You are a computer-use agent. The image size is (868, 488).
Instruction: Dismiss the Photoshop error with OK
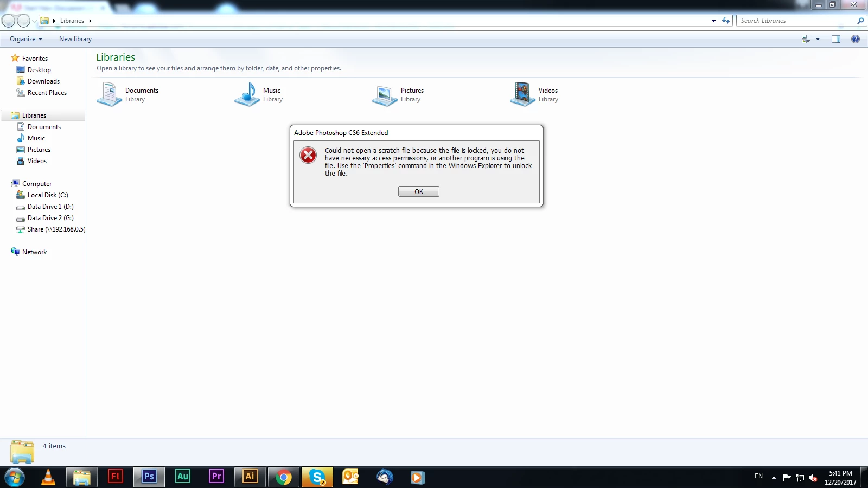click(x=418, y=191)
